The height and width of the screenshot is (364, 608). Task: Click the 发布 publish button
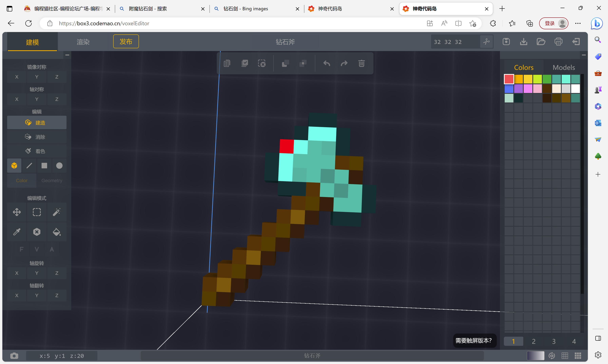click(x=126, y=42)
